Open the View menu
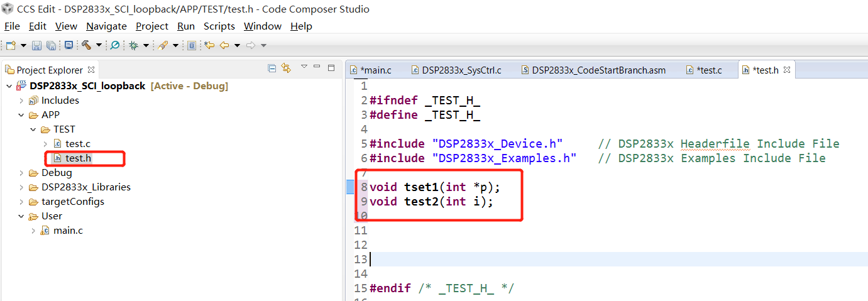 pyautogui.click(x=66, y=26)
